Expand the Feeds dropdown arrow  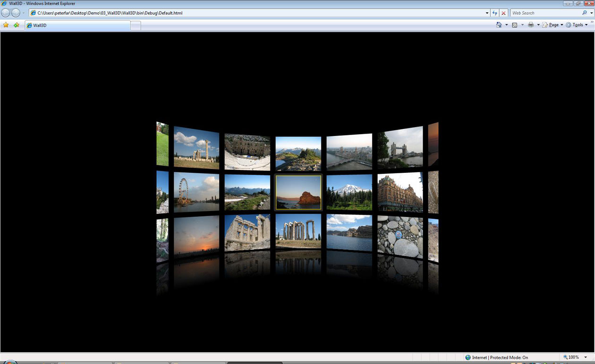(522, 25)
